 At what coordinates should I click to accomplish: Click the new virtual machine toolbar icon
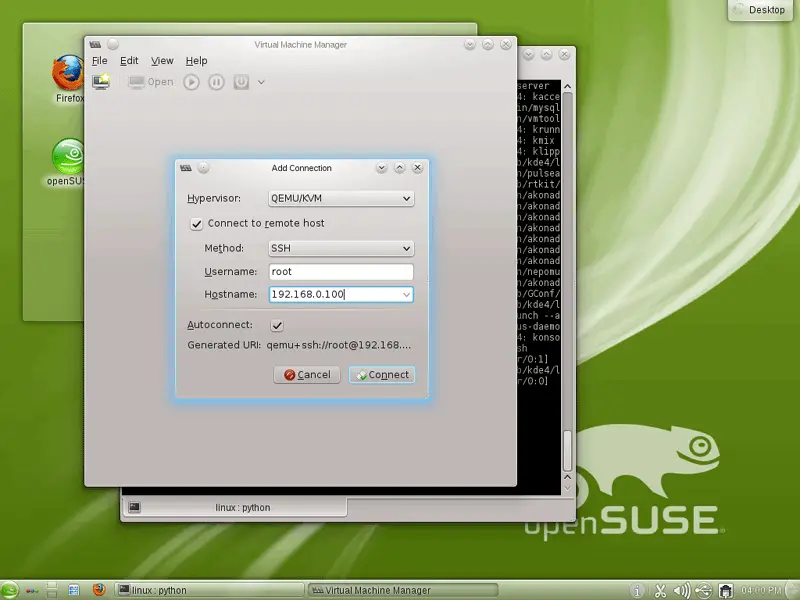(x=101, y=81)
